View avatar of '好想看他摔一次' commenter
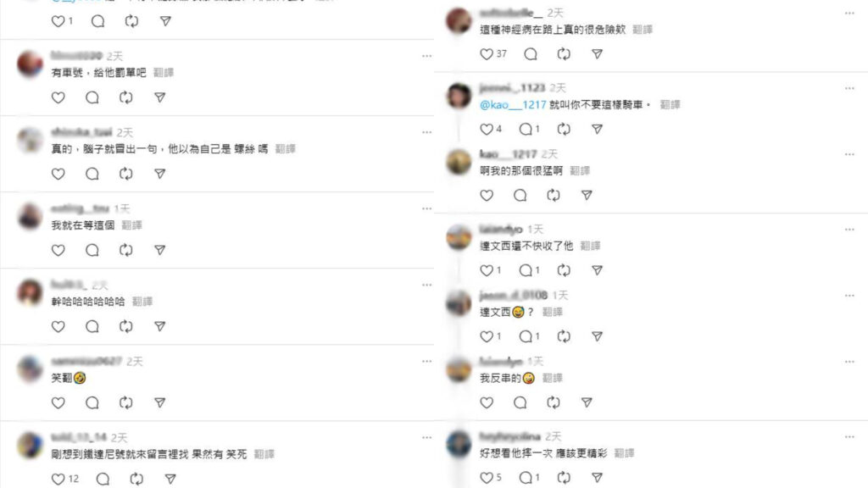The width and height of the screenshot is (868, 488). coord(459,444)
